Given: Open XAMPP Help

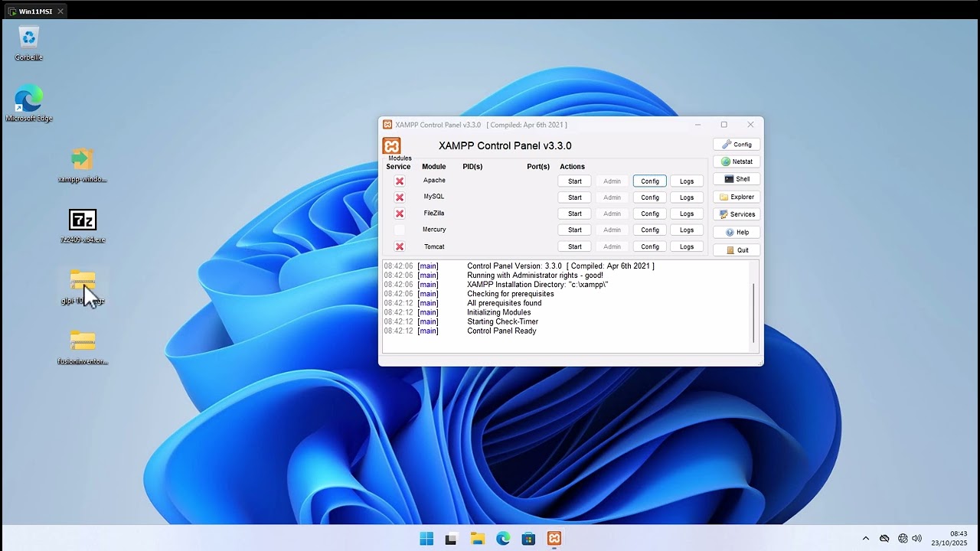Looking at the screenshot, I should coord(737,232).
